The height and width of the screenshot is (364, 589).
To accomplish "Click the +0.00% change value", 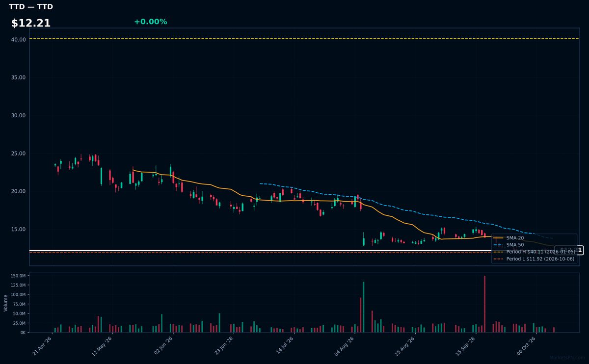I will pos(150,22).
